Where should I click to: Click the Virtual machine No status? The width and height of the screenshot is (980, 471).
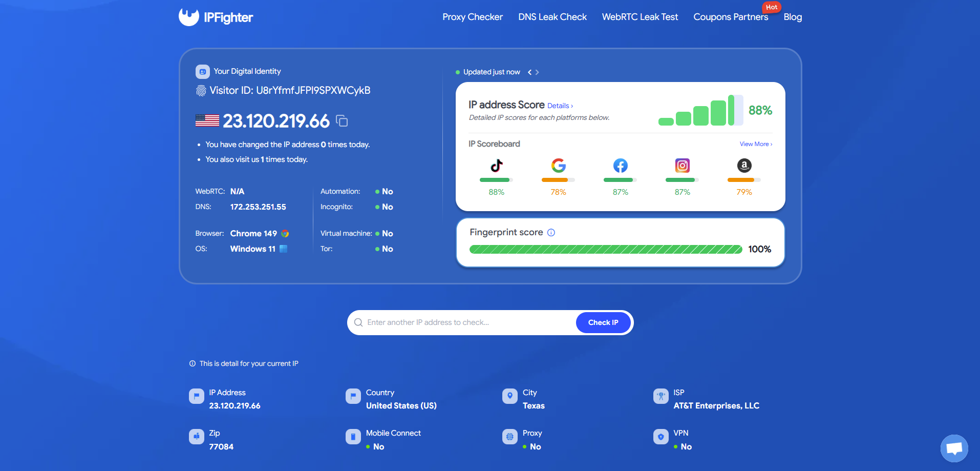pyautogui.click(x=384, y=234)
